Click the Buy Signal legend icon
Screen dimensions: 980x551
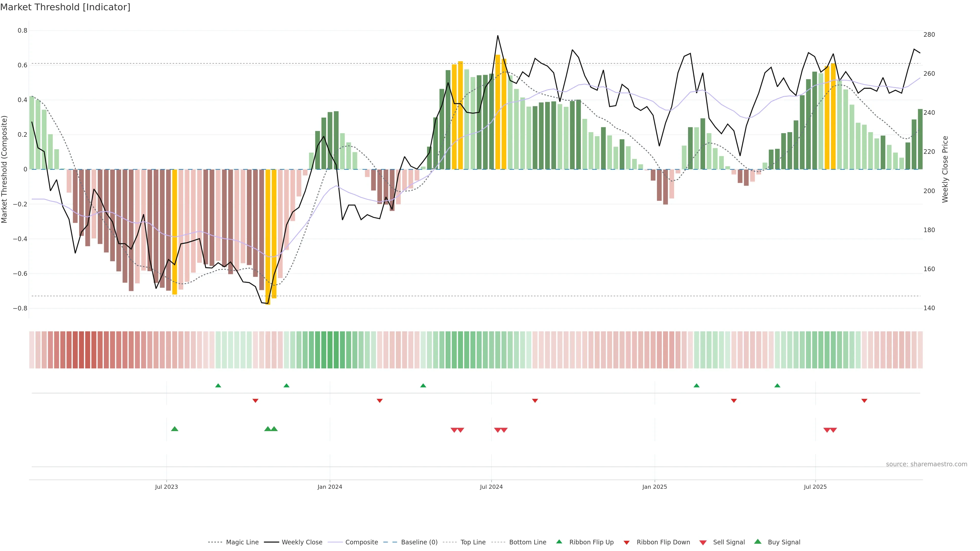click(758, 542)
